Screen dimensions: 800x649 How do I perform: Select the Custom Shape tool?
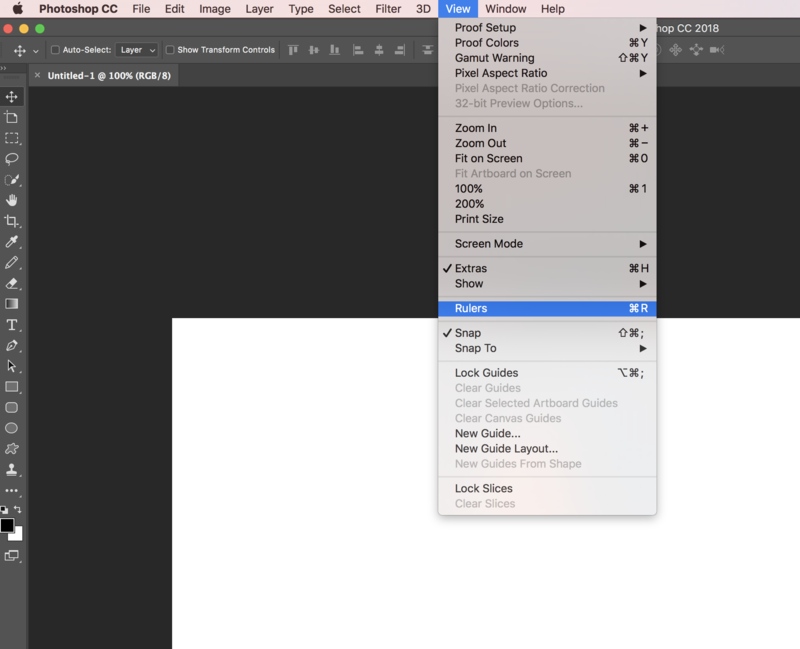11,449
